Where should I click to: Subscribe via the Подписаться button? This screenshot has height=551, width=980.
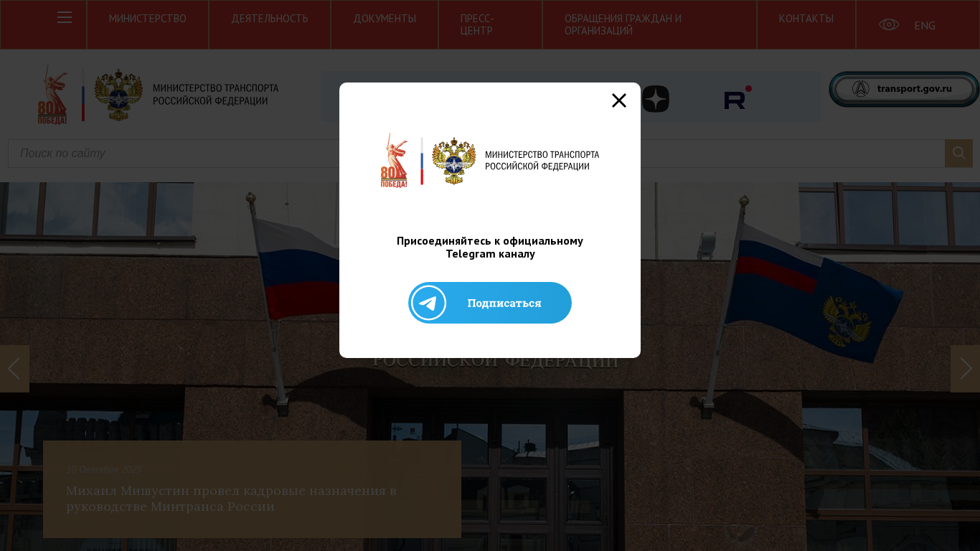(x=490, y=303)
